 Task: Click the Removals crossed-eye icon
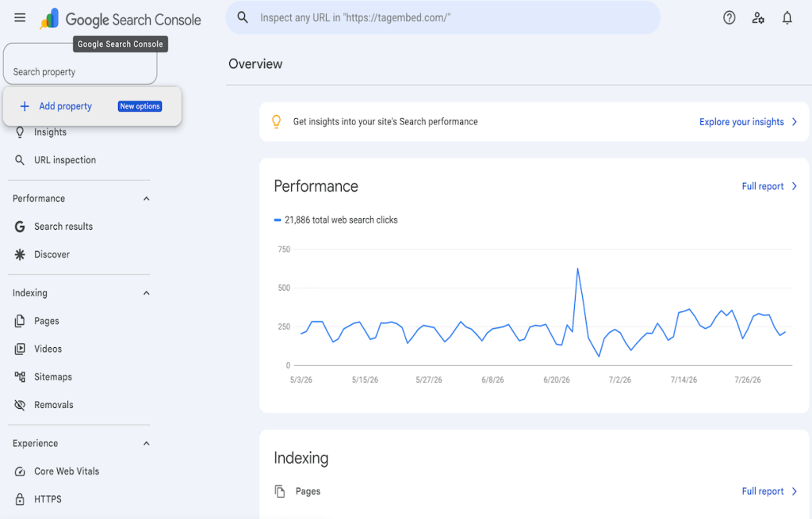tap(20, 405)
